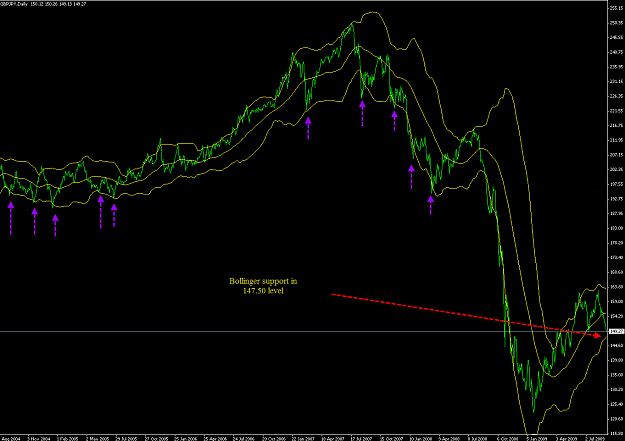This screenshot has width=625, height=441.
Task: Click the 125.40 price scale label
Action: click(617, 404)
